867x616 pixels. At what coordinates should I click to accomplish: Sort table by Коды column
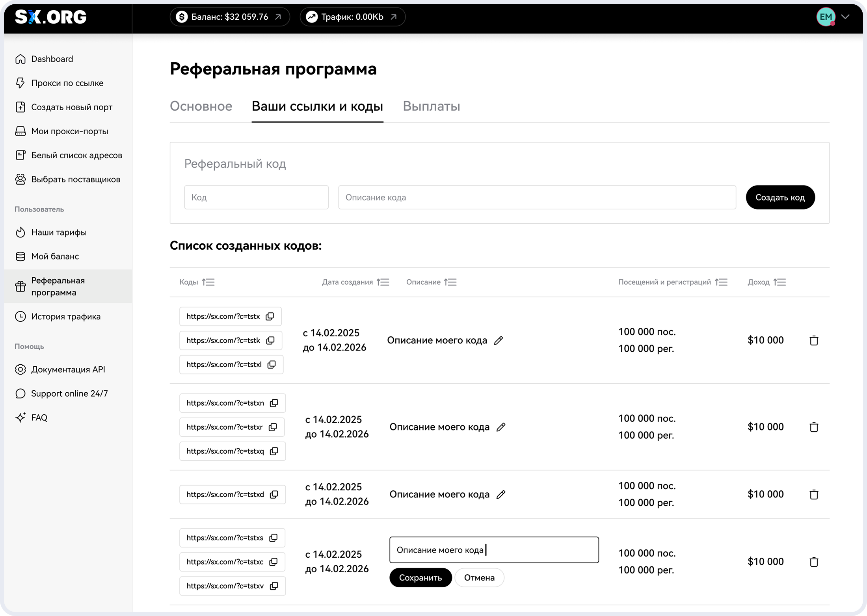(208, 282)
